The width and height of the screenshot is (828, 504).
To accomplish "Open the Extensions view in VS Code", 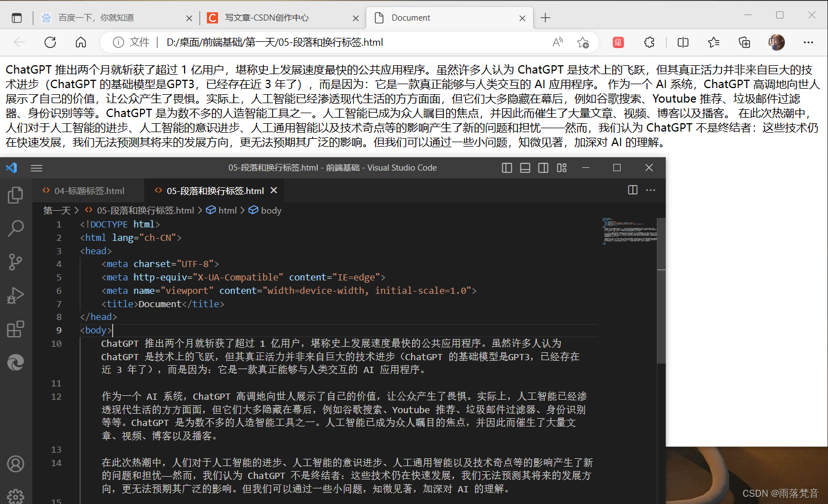I will [x=16, y=329].
